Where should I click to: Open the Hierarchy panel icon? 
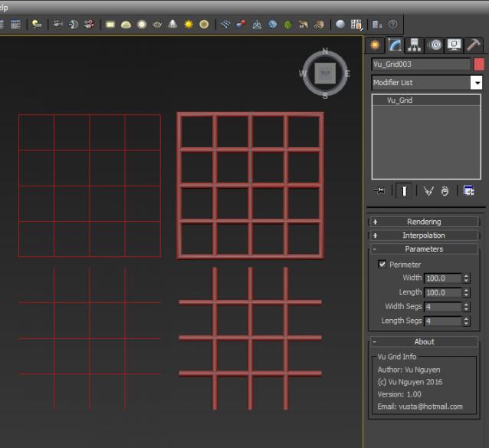415,44
